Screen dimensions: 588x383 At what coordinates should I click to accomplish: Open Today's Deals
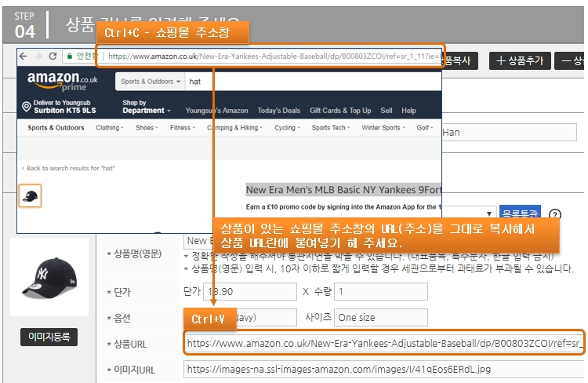tap(278, 111)
